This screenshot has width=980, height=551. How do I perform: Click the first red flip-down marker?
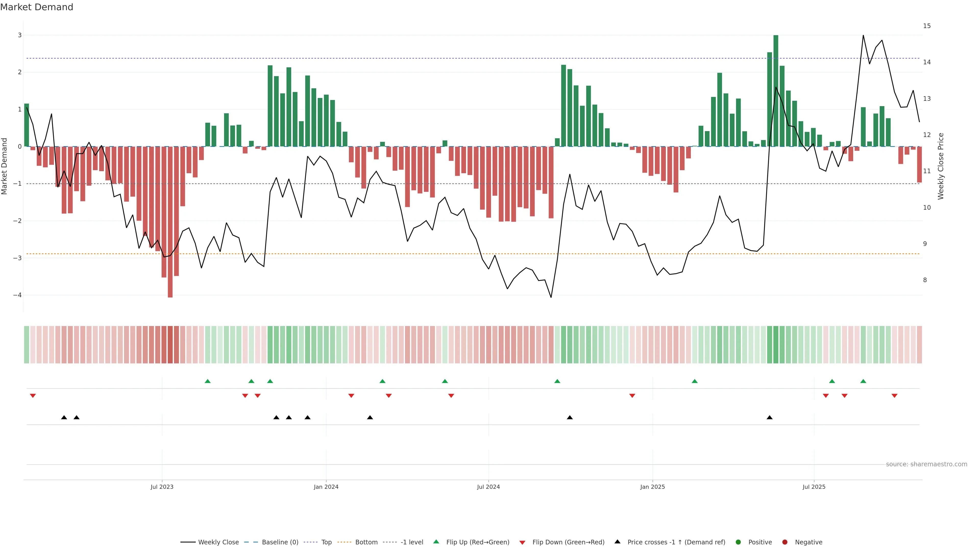33,396
